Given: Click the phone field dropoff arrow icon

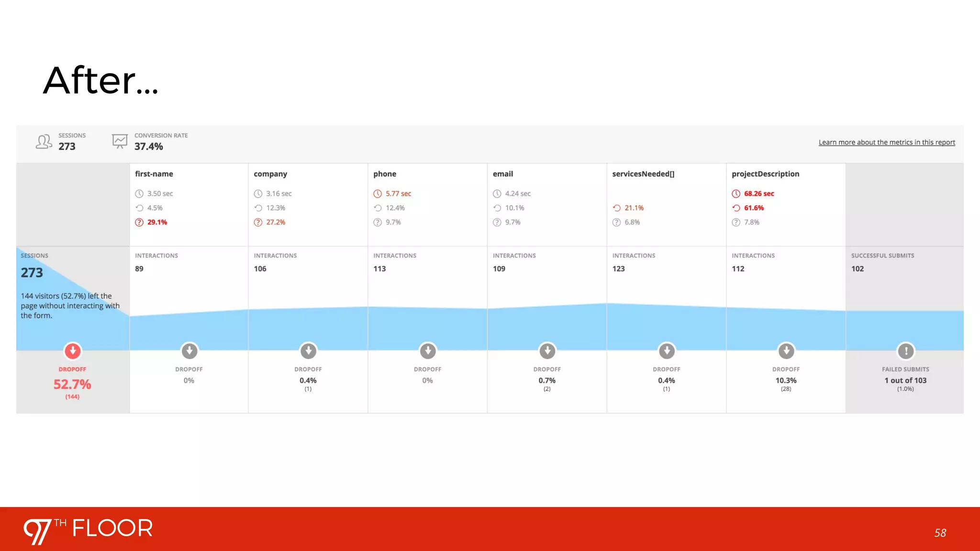Looking at the screenshot, I should click(428, 351).
